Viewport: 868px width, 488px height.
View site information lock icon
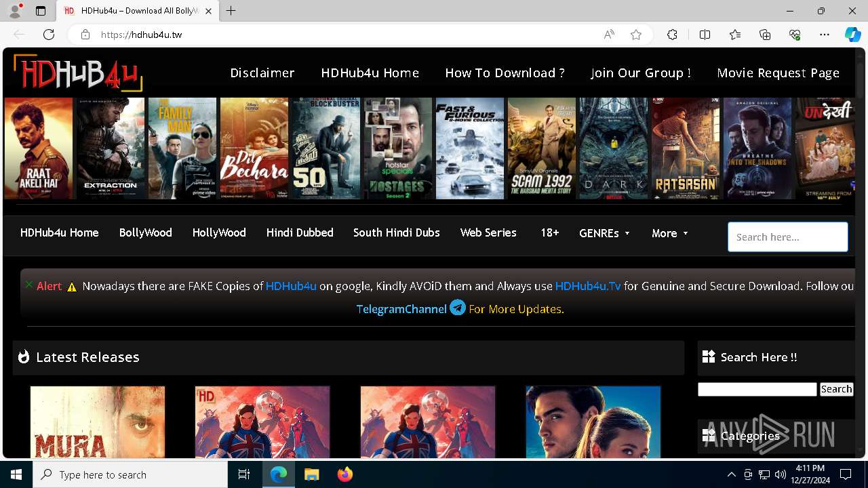point(85,35)
